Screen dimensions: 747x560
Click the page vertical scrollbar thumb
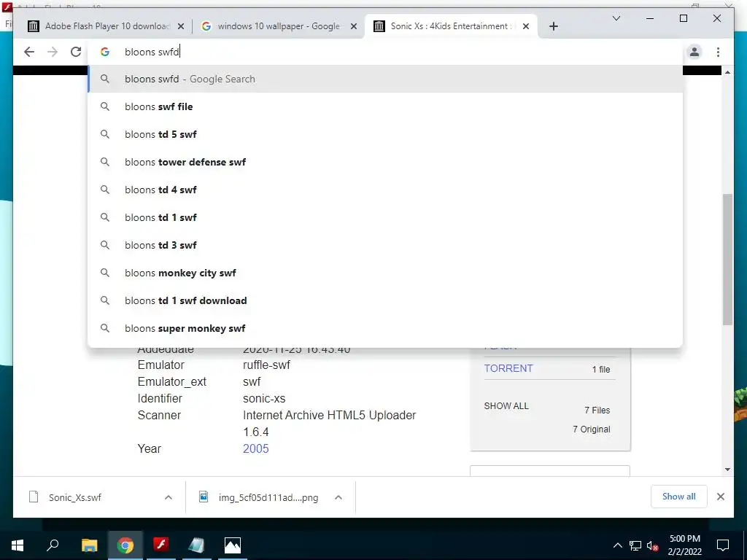[x=727, y=260]
